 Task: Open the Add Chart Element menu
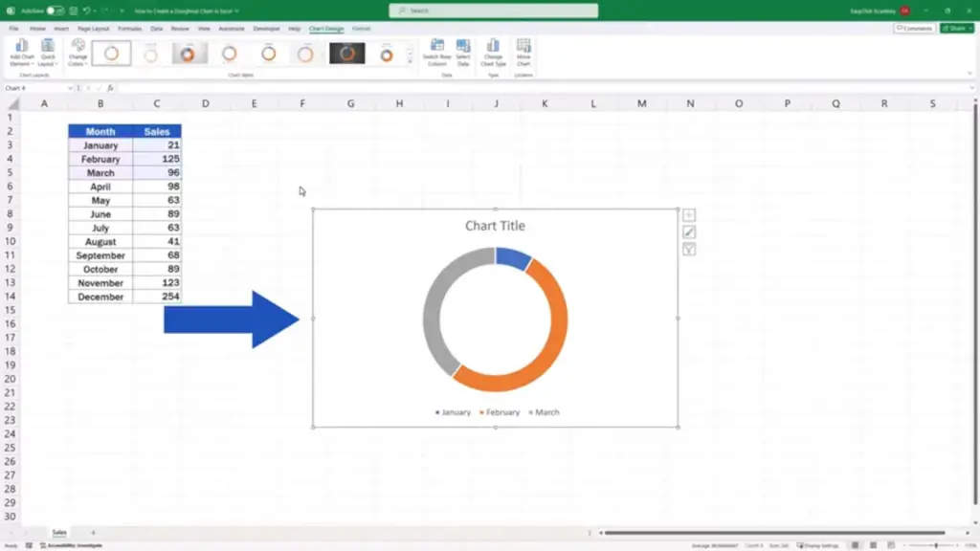[x=21, y=54]
